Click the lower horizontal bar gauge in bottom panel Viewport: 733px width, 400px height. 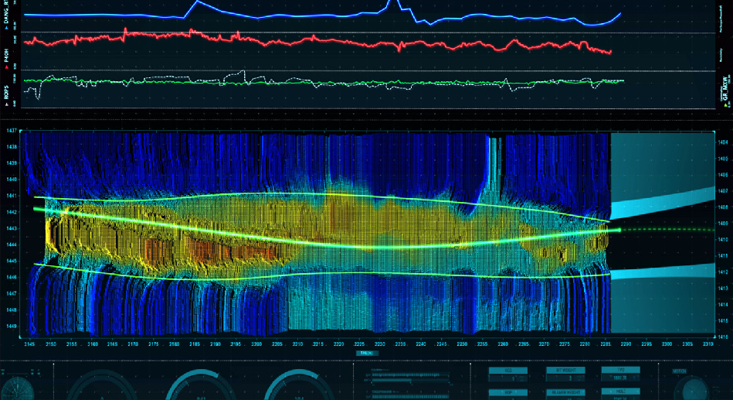(410, 396)
